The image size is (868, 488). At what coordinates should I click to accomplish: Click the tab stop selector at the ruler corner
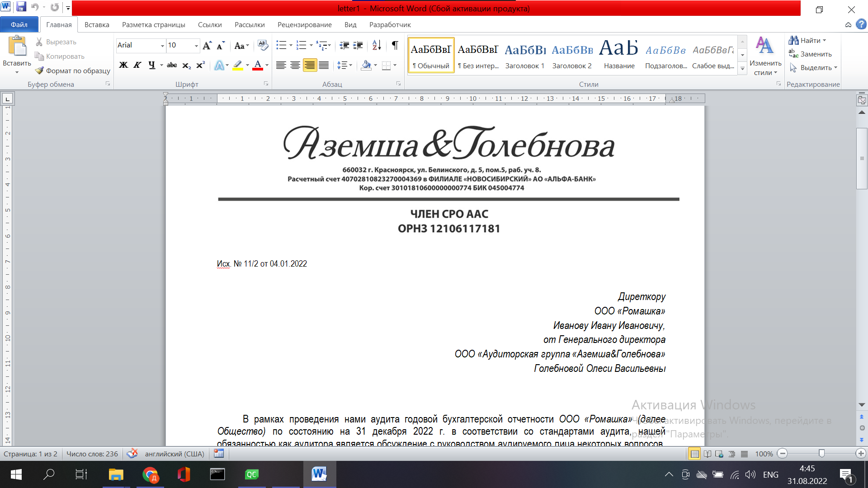8,99
